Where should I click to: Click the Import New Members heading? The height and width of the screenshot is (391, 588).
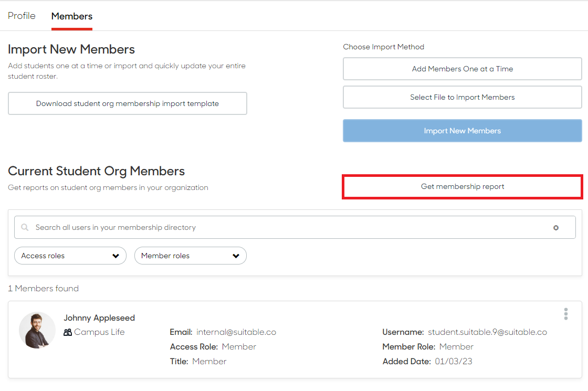tap(71, 49)
